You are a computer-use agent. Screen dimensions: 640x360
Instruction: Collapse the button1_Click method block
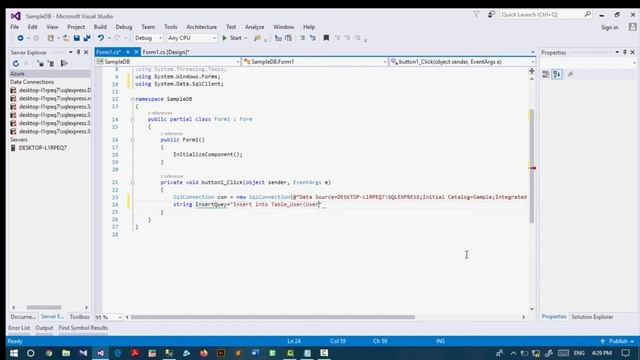point(133,182)
